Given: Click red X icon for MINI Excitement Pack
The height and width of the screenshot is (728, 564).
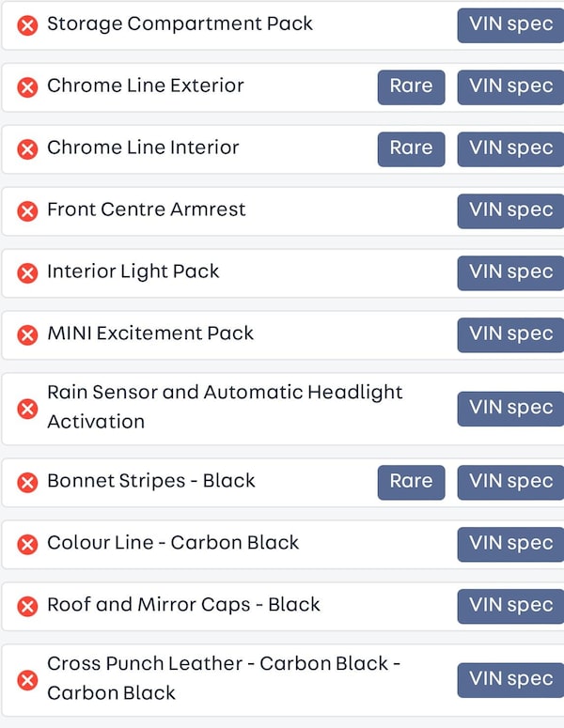Looking at the screenshot, I should [x=28, y=335].
